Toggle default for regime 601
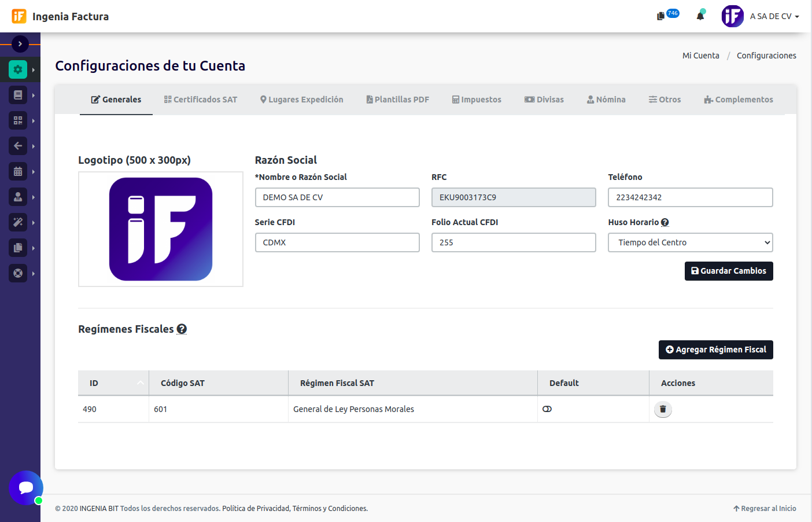The image size is (812, 522). pyautogui.click(x=547, y=409)
